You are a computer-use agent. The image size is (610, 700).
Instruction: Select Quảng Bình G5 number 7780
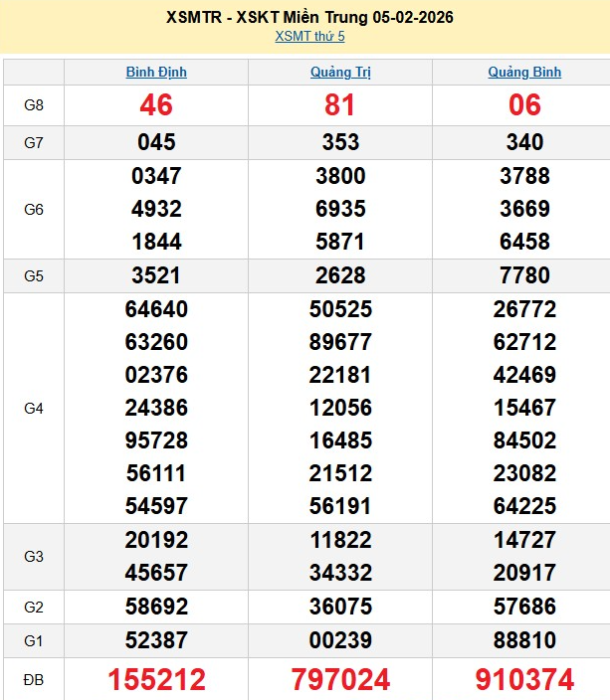click(524, 275)
